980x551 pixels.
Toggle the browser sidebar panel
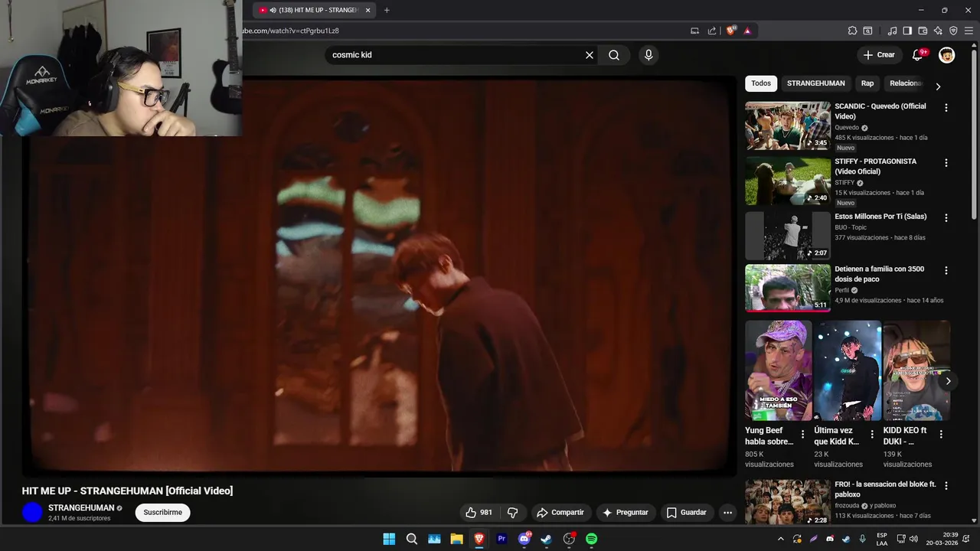point(907,31)
